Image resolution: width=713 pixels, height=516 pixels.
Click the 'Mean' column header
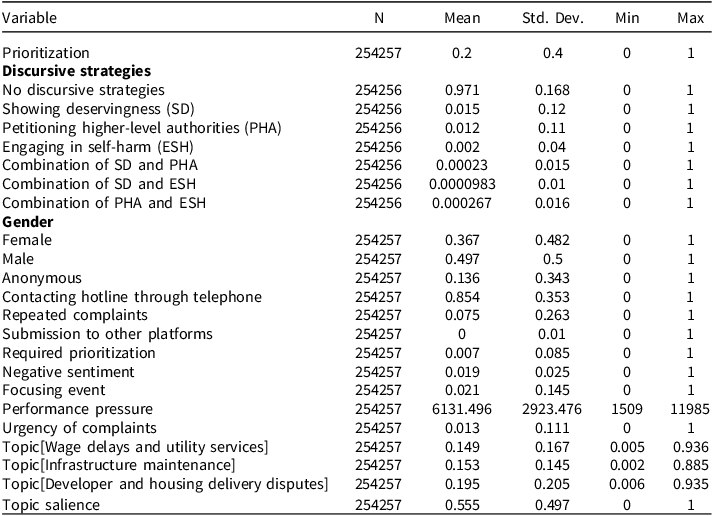462,18
